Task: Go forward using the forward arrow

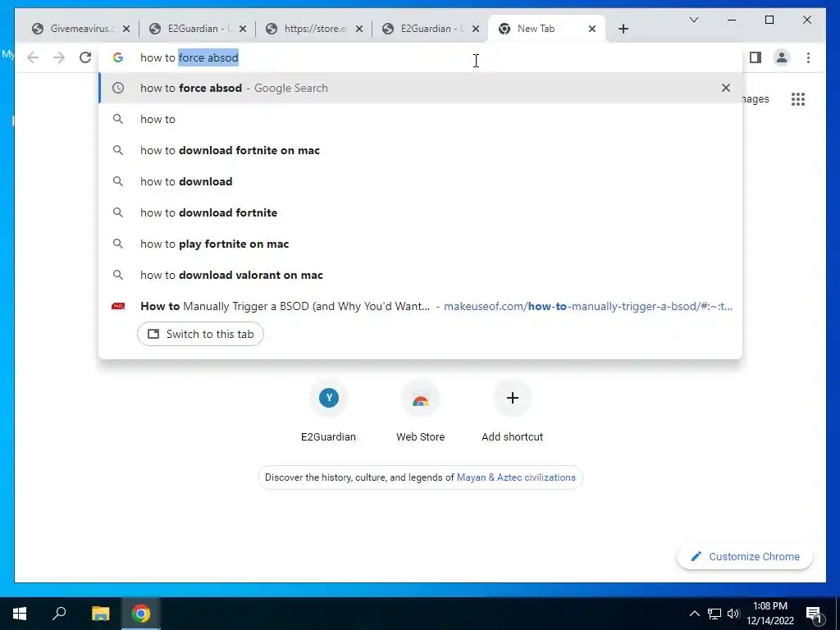Action: (x=59, y=57)
